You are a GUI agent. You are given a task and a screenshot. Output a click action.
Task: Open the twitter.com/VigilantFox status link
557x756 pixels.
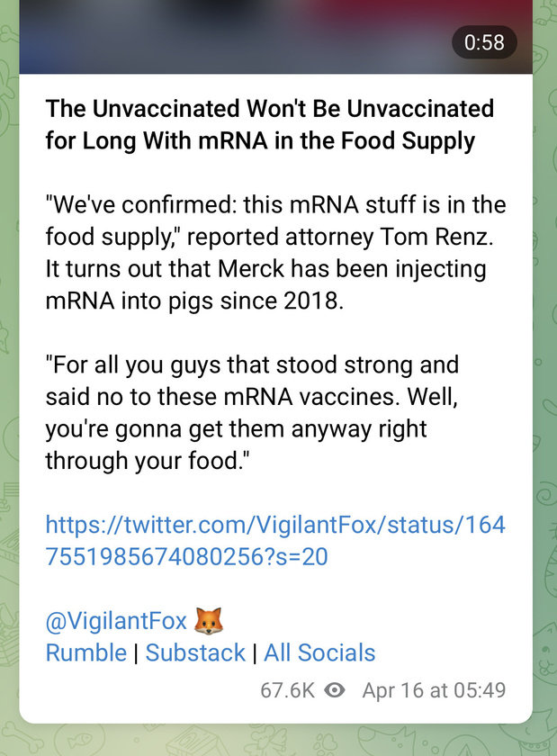pyautogui.click(x=275, y=541)
